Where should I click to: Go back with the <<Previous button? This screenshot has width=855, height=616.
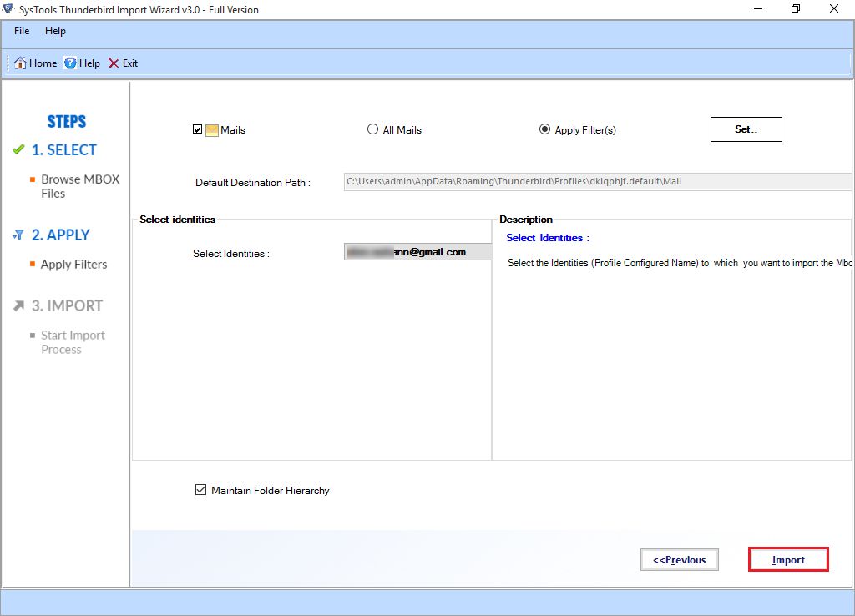(680, 560)
